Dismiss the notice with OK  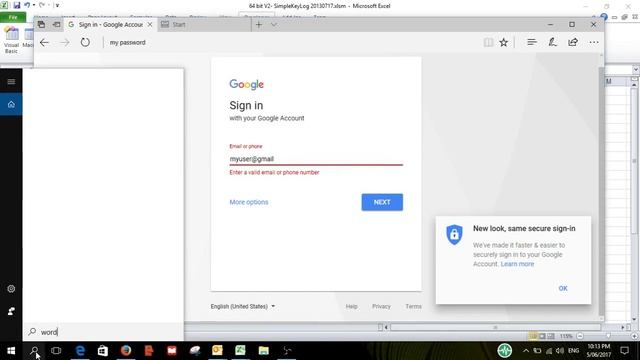[563, 288]
